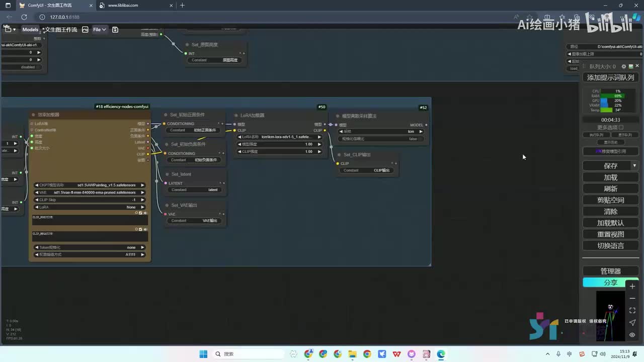Toggle the disabled widget on left node
This screenshot has height=362, width=644.
pos(23,67)
